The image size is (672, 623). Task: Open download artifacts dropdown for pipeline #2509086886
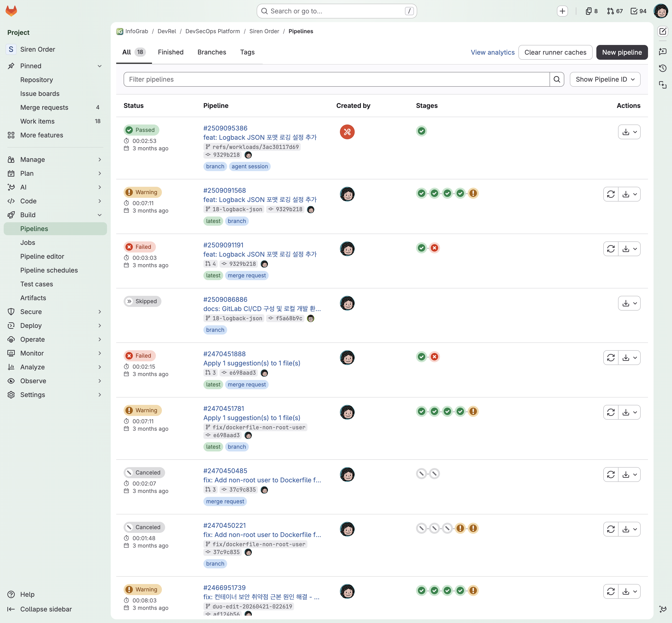point(629,303)
